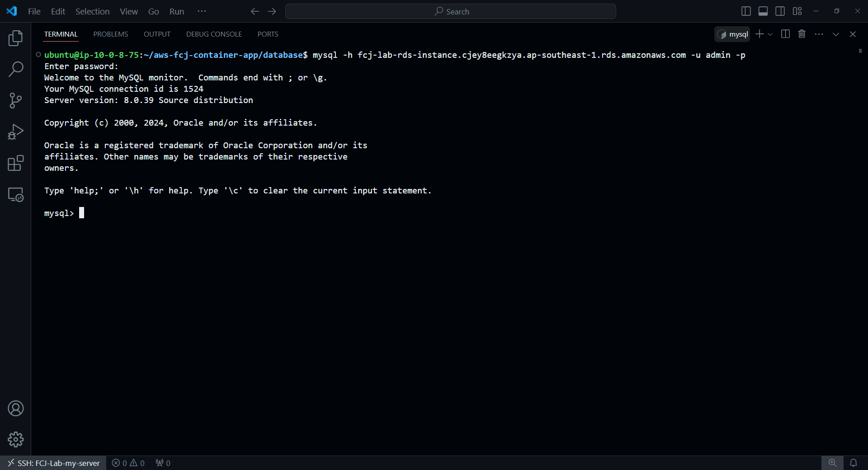This screenshot has height=470, width=868.
Task: Click the zoom status bar icon
Action: [x=832, y=463]
